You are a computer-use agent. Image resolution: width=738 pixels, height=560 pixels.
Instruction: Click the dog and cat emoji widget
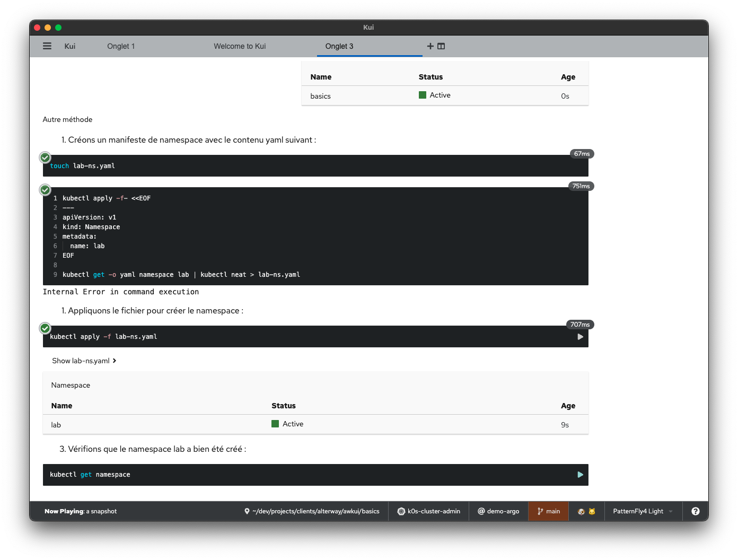tap(586, 511)
